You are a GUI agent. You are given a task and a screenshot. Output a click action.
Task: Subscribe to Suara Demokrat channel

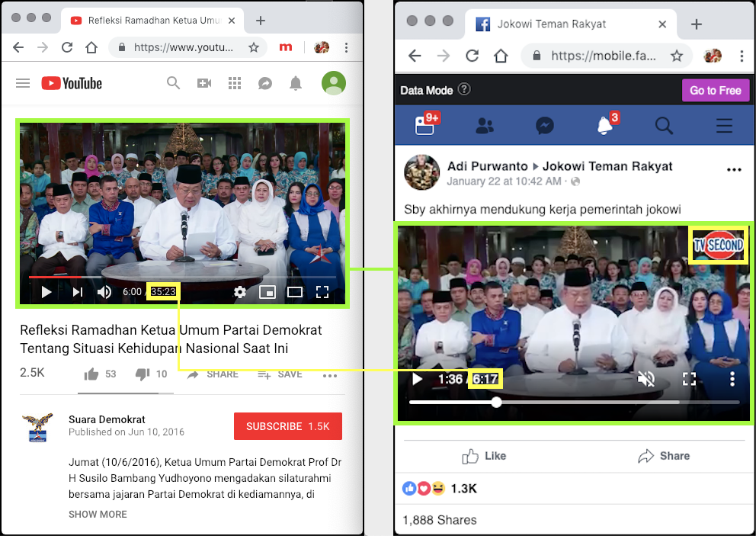[287, 426]
